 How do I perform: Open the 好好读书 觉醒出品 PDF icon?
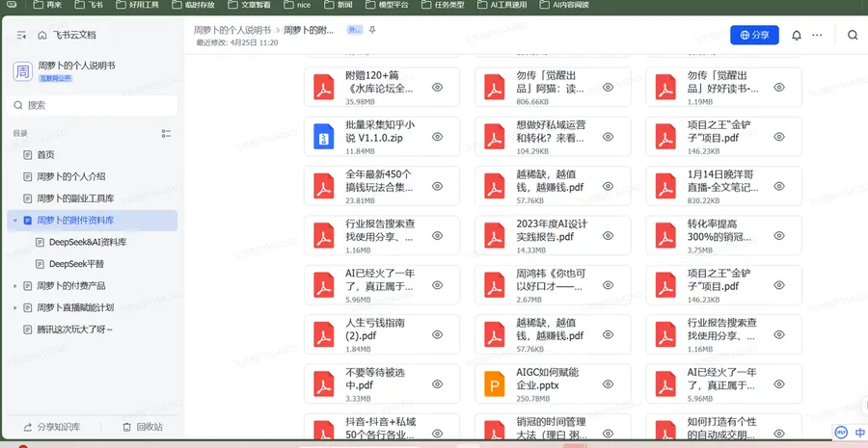pos(665,87)
